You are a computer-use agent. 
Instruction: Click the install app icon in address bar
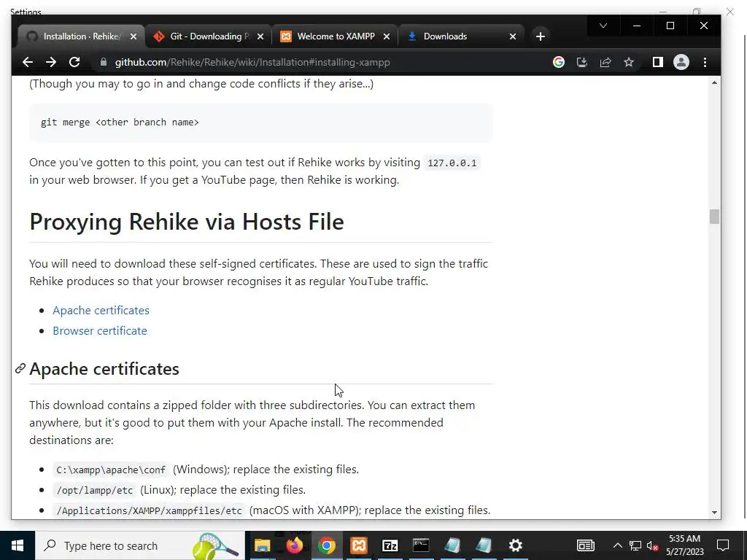click(581, 62)
